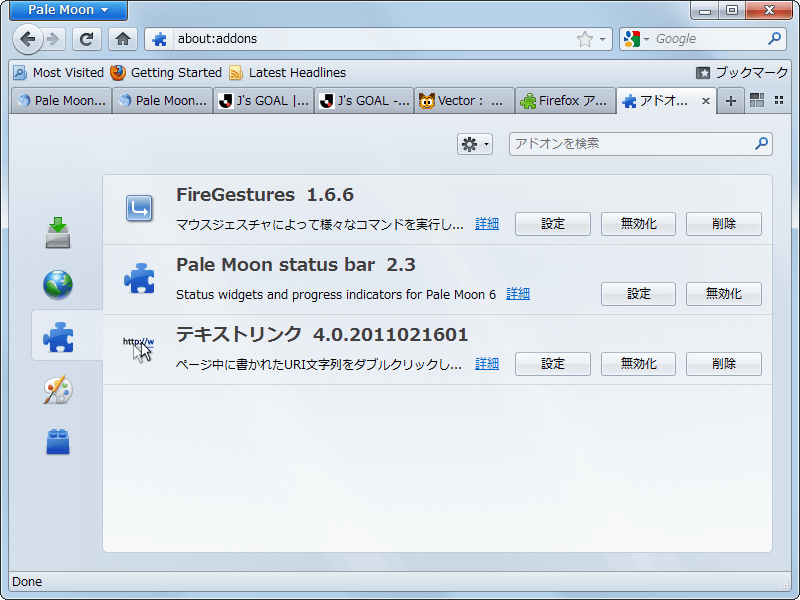Close the アドオン tab
The height and width of the screenshot is (600, 800).
click(706, 101)
